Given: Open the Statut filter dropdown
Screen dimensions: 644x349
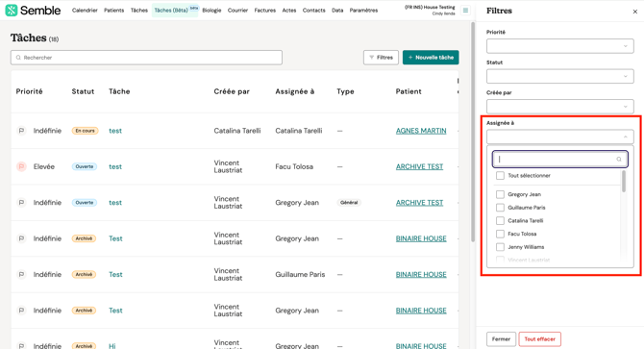Looking at the screenshot, I should (559, 76).
